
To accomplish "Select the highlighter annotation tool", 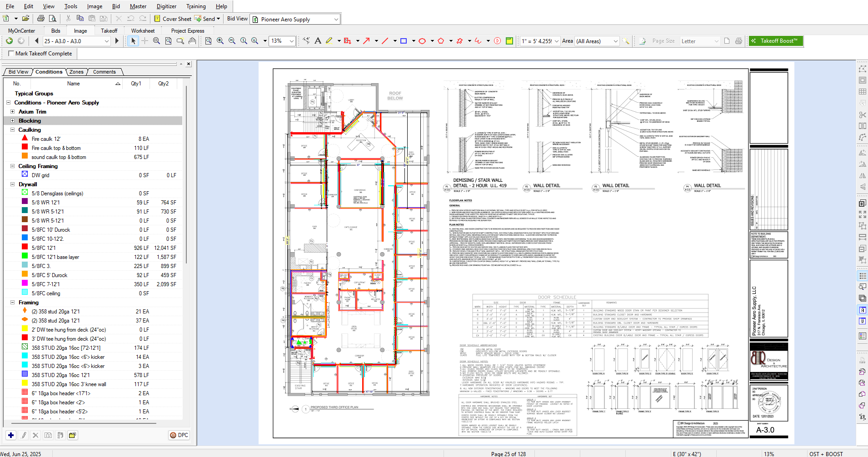I will pyautogui.click(x=329, y=41).
